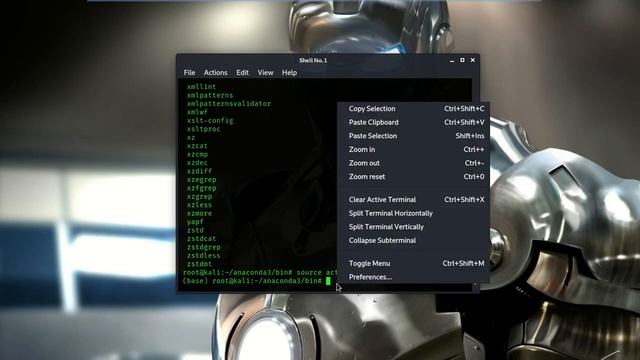
Task: Click xmlpatterns in terminal listing
Action: [210, 95]
